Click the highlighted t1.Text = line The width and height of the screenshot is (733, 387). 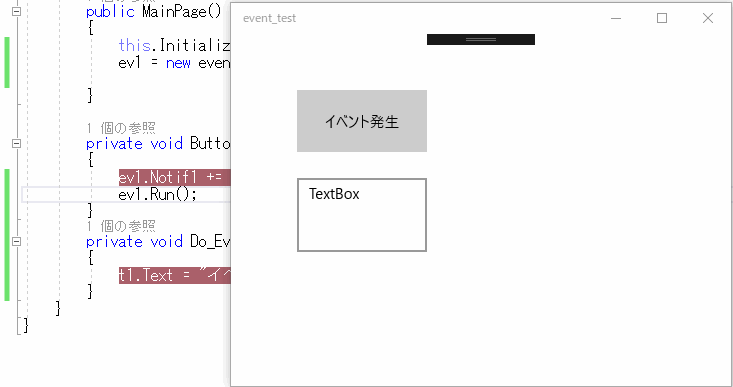click(x=174, y=275)
